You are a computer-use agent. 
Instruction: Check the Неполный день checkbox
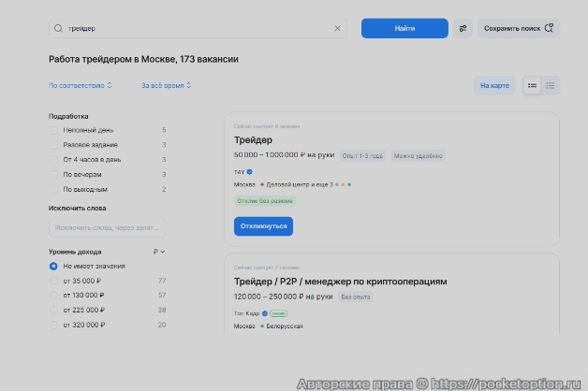53,130
